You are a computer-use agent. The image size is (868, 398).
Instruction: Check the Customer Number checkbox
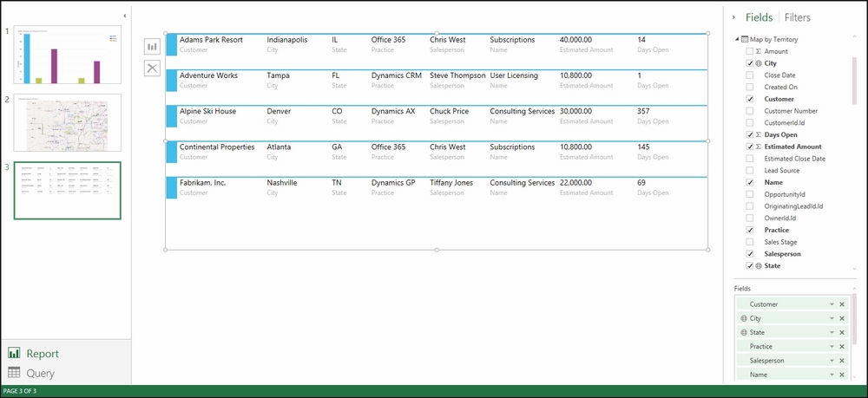click(x=750, y=111)
